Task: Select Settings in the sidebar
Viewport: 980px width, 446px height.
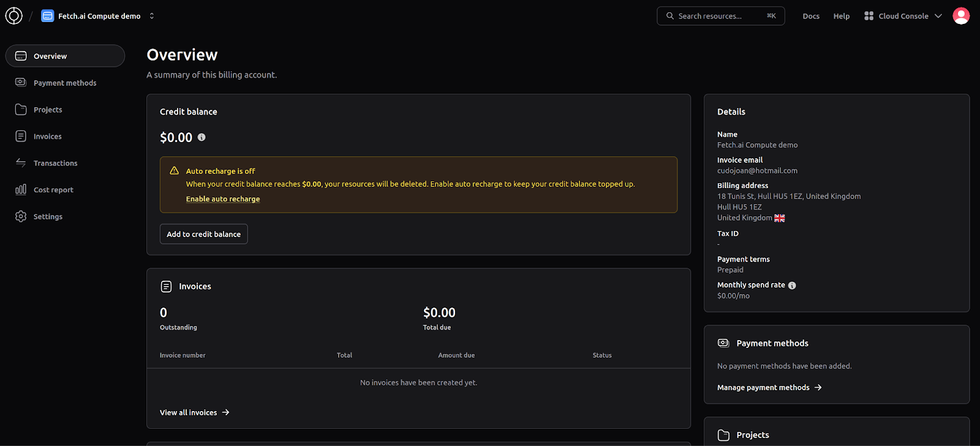Action: click(x=48, y=216)
